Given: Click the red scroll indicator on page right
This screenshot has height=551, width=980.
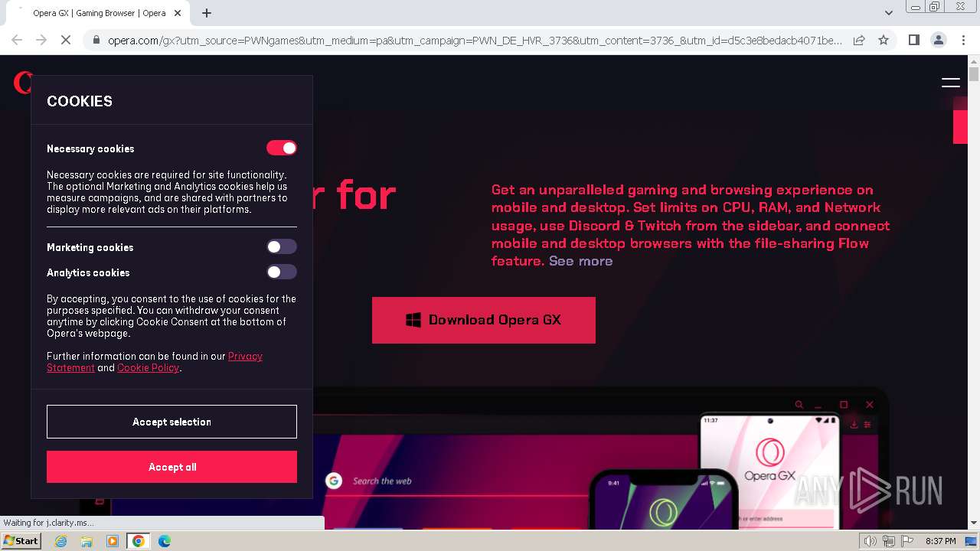Looking at the screenshot, I should click(960, 127).
